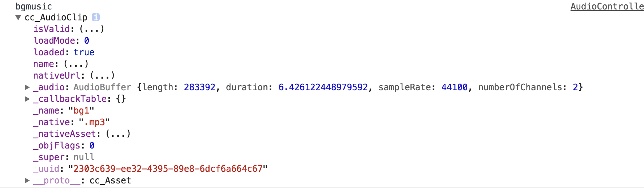644x190 pixels.
Task: Expand the _audio AudioBuffer property
Action: [27, 87]
